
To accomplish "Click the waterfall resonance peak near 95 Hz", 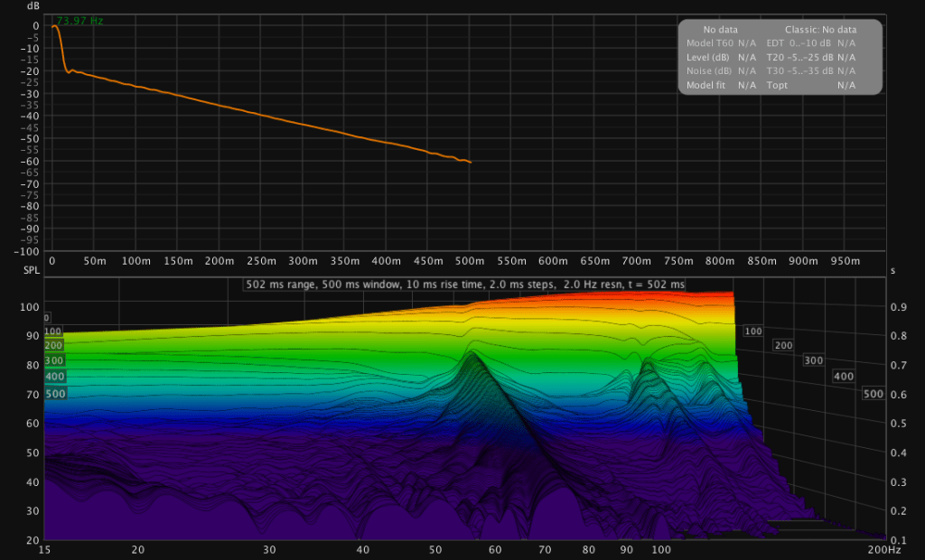I will (647, 362).
